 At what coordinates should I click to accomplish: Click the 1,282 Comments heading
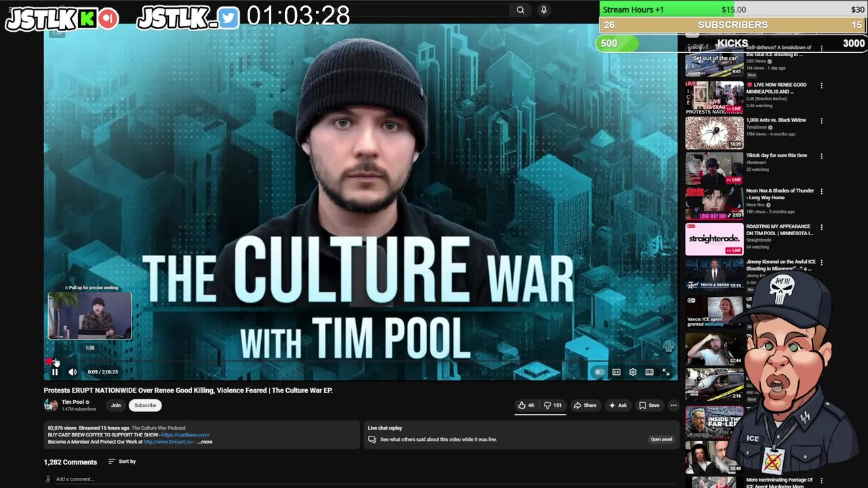coord(71,462)
